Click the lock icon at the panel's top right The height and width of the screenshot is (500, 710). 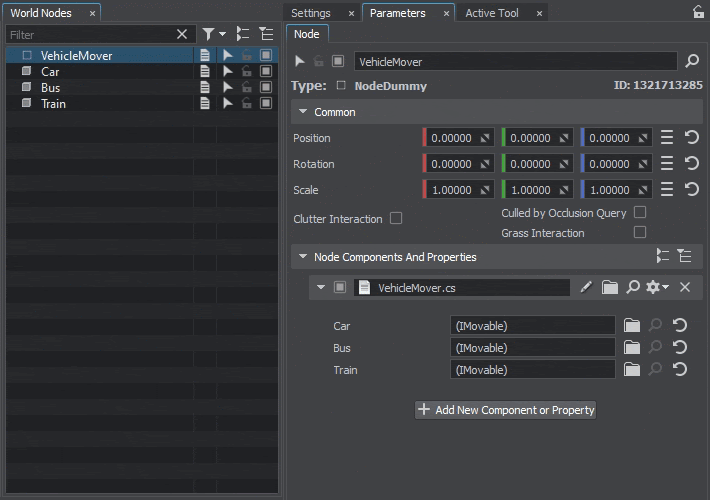698,13
